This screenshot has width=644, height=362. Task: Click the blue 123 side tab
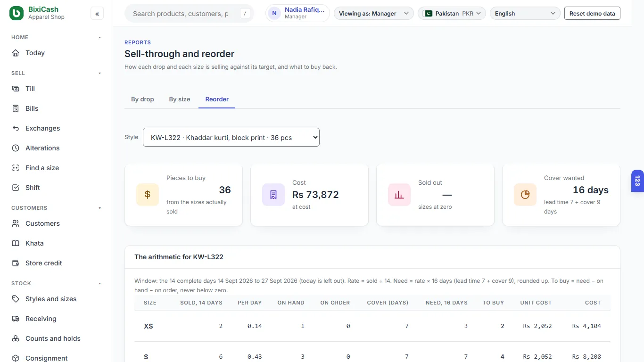point(637,181)
